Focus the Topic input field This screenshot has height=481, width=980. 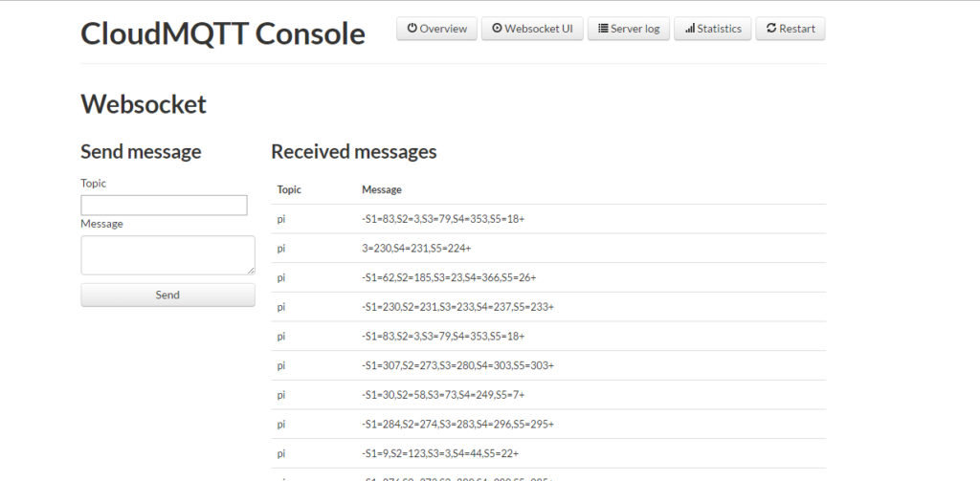click(x=164, y=205)
